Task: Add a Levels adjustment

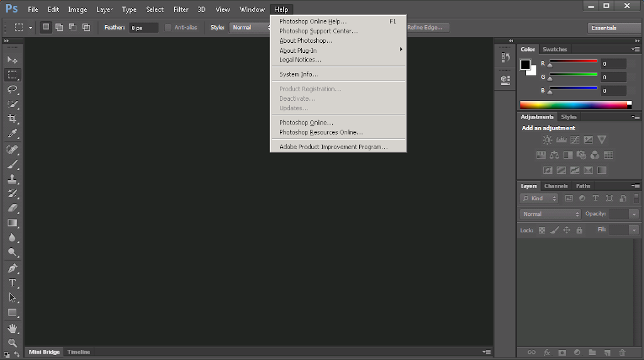Action: click(x=561, y=140)
